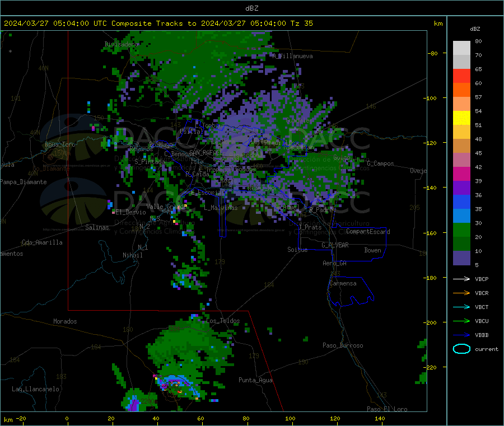Click the 'J_Prats' map label
The width and height of the screenshot is (504, 426).
point(310,227)
